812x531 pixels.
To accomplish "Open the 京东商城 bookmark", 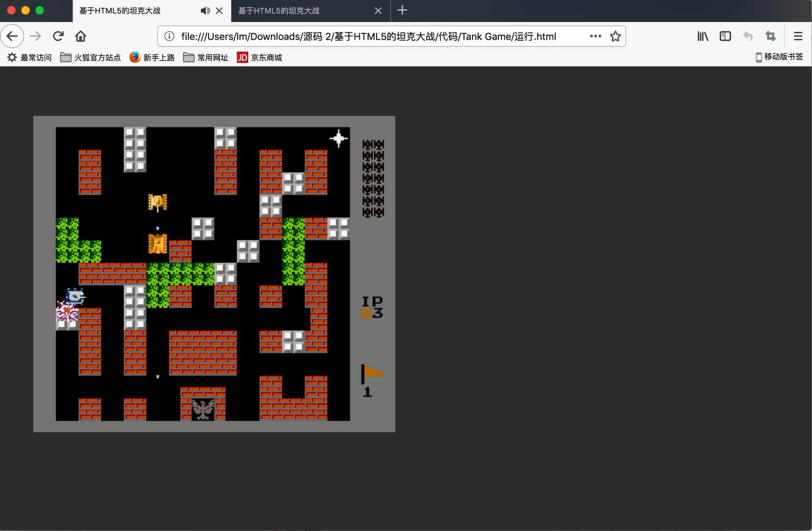I will 259,58.
